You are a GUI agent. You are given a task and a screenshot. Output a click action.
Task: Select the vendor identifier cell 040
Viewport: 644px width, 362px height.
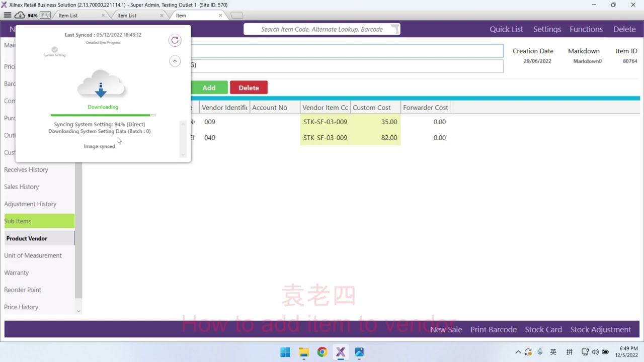[224, 138]
